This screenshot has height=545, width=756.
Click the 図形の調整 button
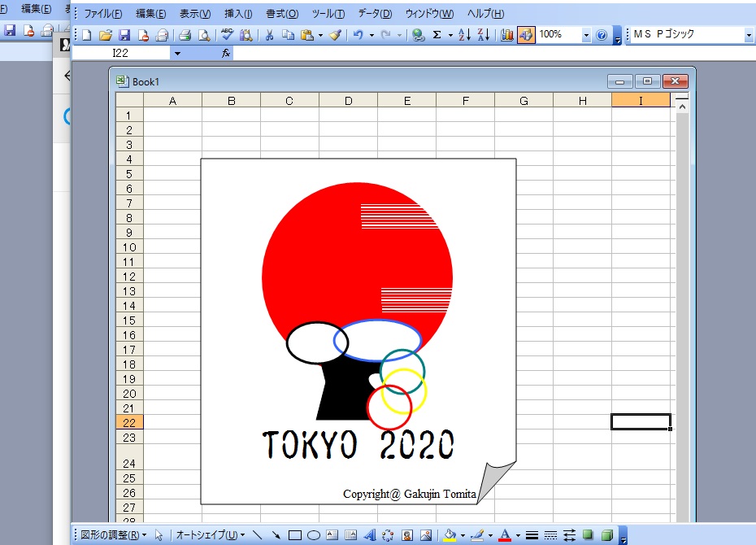(114, 535)
